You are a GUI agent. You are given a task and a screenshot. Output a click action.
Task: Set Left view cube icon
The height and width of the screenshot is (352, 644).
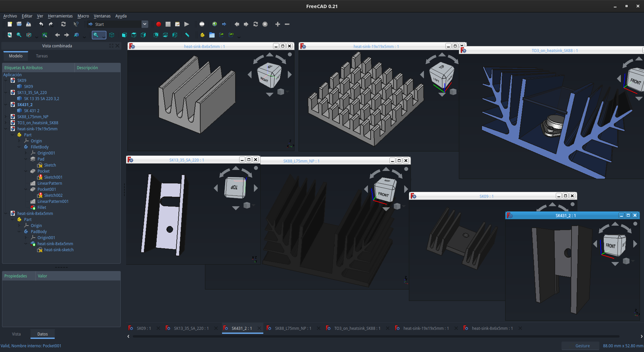click(175, 35)
